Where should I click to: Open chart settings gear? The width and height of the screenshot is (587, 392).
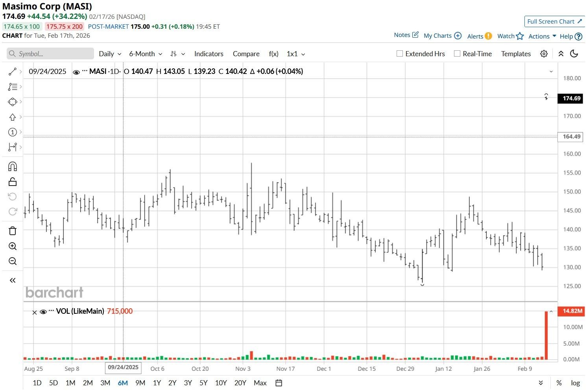tap(544, 54)
